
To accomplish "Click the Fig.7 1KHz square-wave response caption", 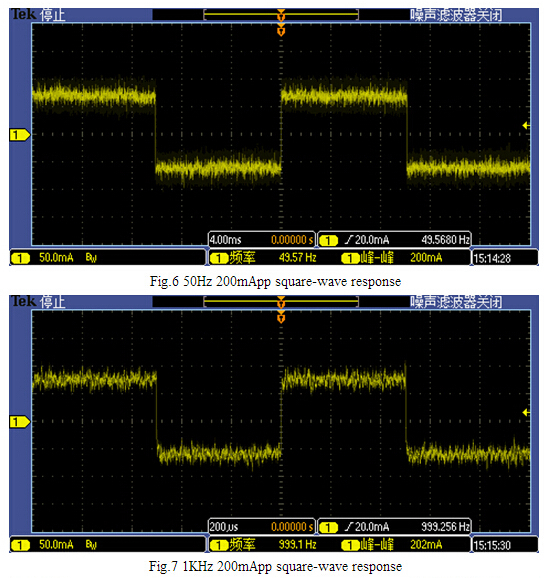I will [275, 566].
